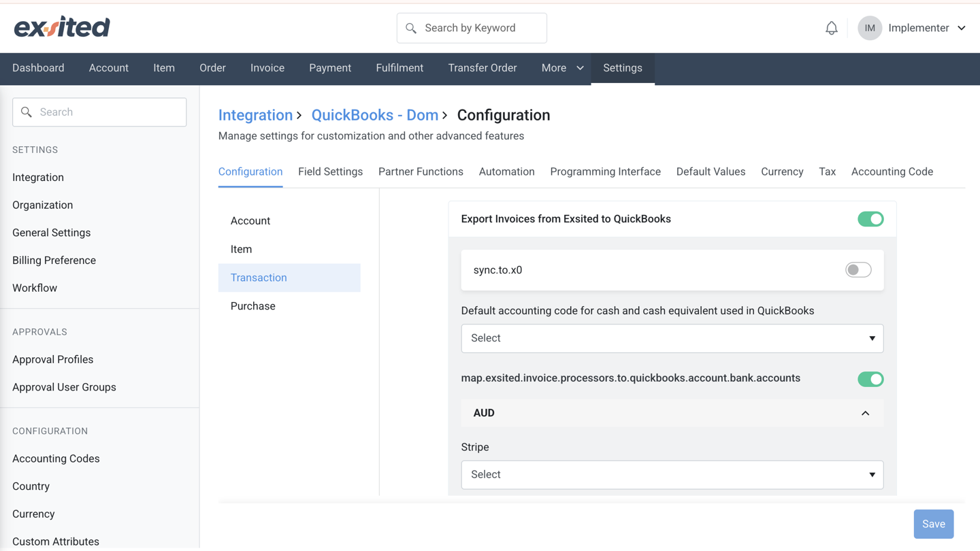Open Custom Attributes in the sidebar
This screenshot has height=551, width=980.
(56, 541)
